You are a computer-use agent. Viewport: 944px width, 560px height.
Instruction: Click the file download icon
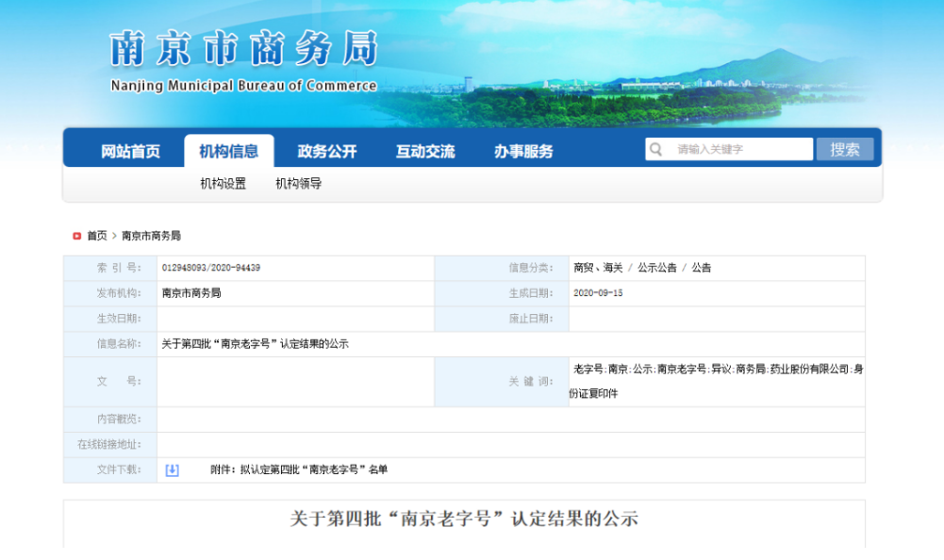pyautogui.click(x=172, y=469)
